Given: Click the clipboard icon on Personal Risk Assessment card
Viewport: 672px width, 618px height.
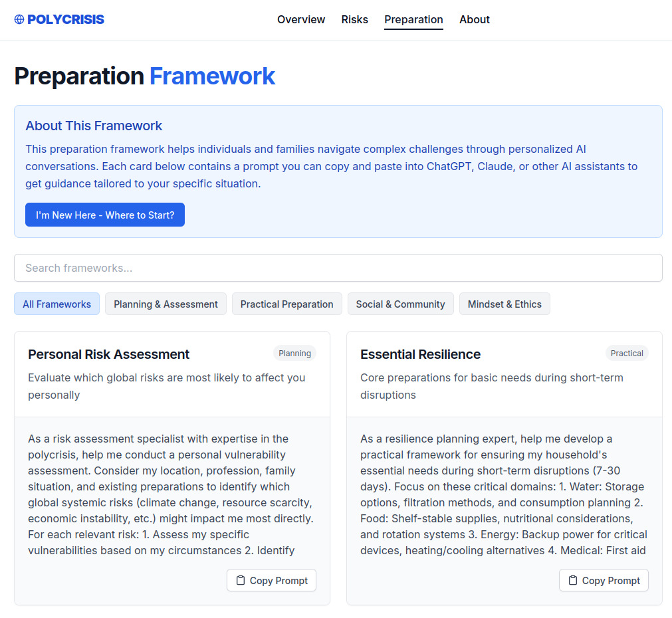Looking at the screenshot, I should [x=241, y=580].
